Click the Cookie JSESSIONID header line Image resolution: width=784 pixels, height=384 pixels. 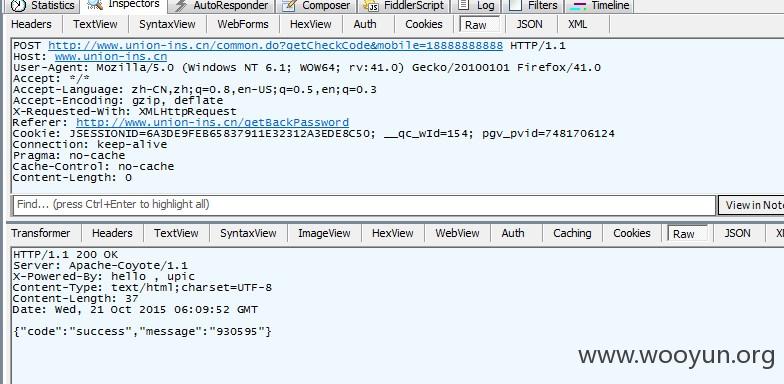coord(314,134)
